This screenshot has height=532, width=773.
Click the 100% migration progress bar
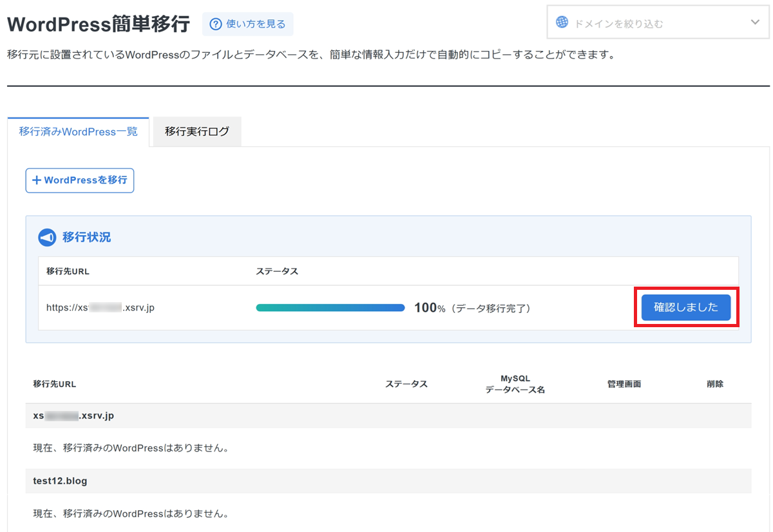pos(330,308)
